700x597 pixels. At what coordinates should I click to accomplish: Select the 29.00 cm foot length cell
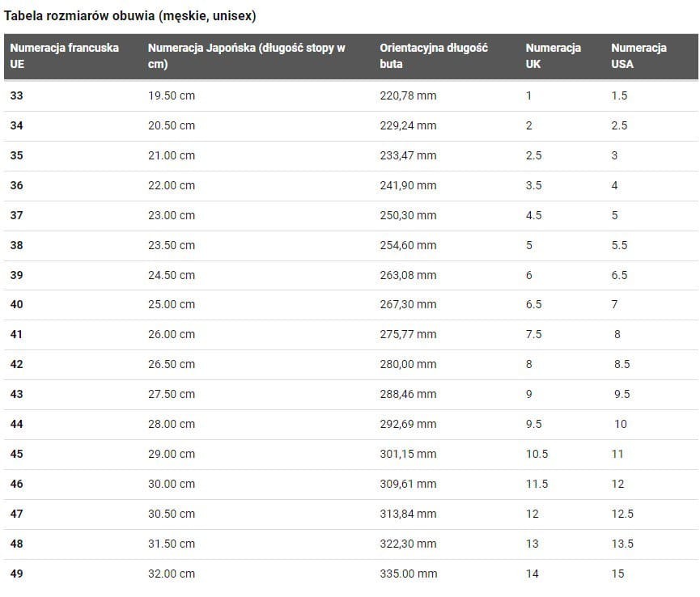(171, 454)
